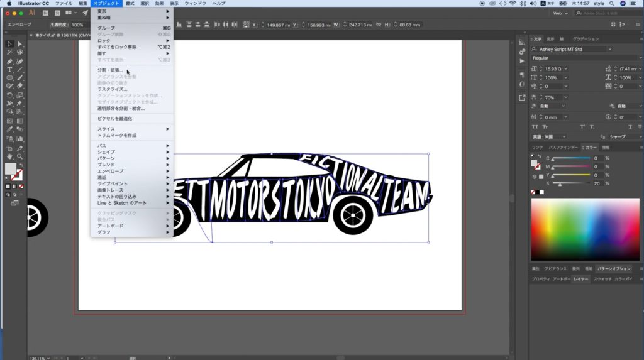Click the Fill color box in toolbar
This screenshot has height=360, width=644.
pyautogui.click(x=10, y=169)
